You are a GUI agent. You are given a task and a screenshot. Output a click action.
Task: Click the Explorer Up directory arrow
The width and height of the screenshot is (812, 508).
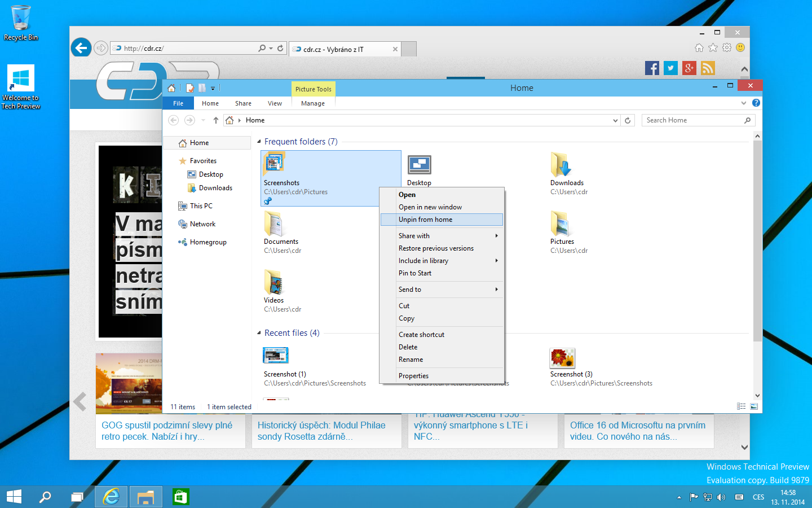coord(215,120)
